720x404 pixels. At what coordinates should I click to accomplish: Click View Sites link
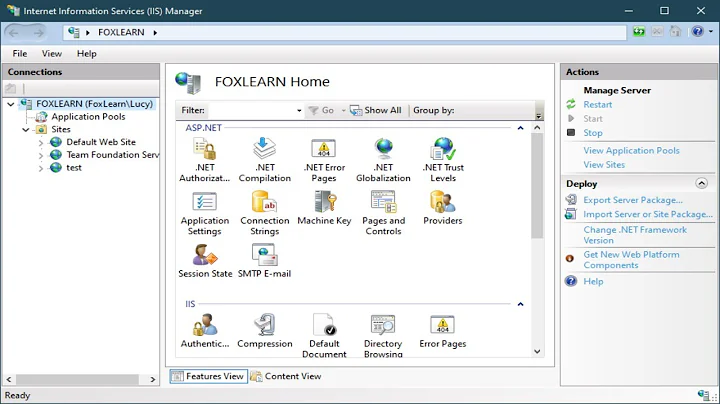click(x=604, y=165)
